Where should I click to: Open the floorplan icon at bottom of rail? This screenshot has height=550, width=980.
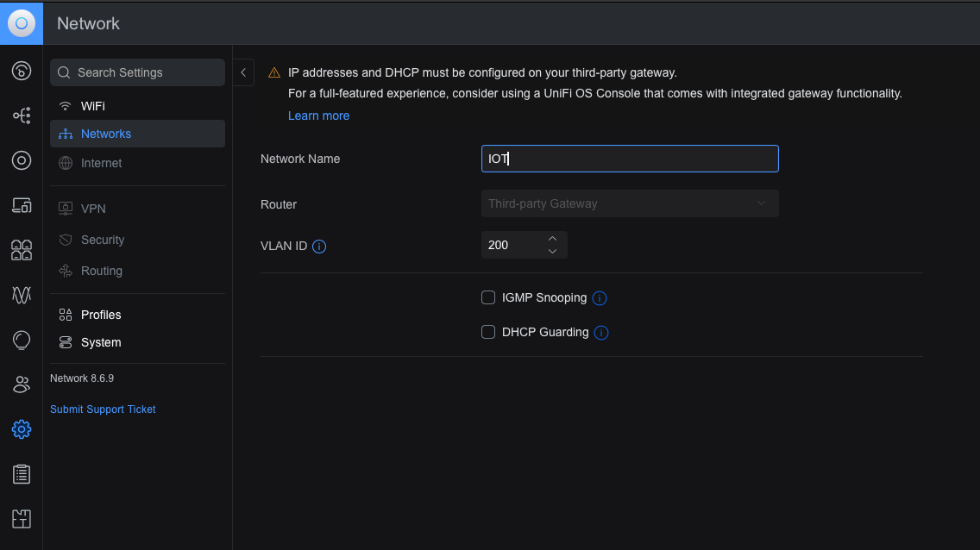[x=22, y=519]
